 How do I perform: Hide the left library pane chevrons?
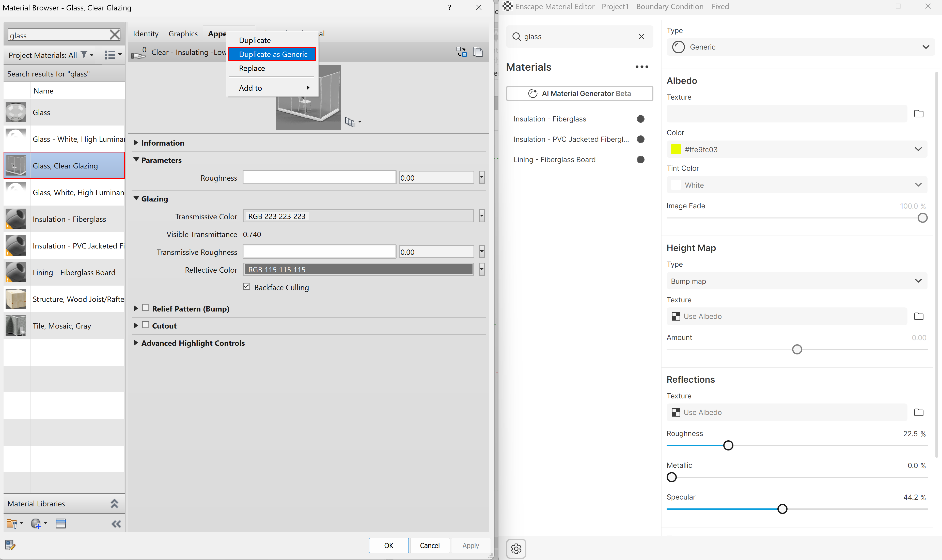point(116,524)
